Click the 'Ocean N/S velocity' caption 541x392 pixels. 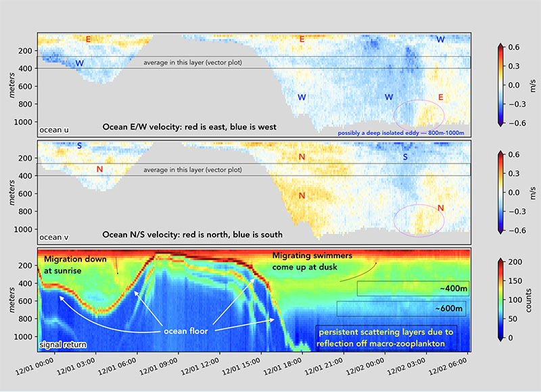tap(192, 235)
